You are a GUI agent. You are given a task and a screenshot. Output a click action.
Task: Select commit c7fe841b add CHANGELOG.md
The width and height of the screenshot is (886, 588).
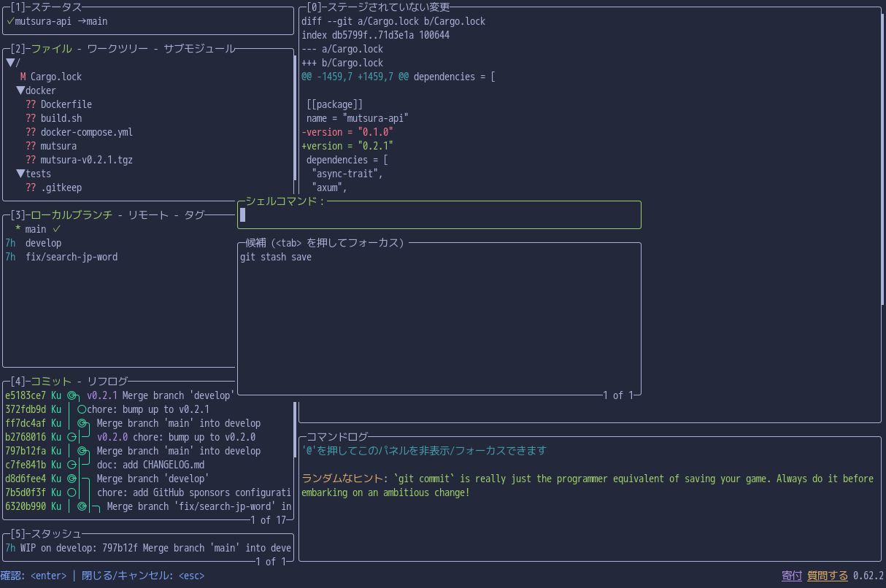148,465
